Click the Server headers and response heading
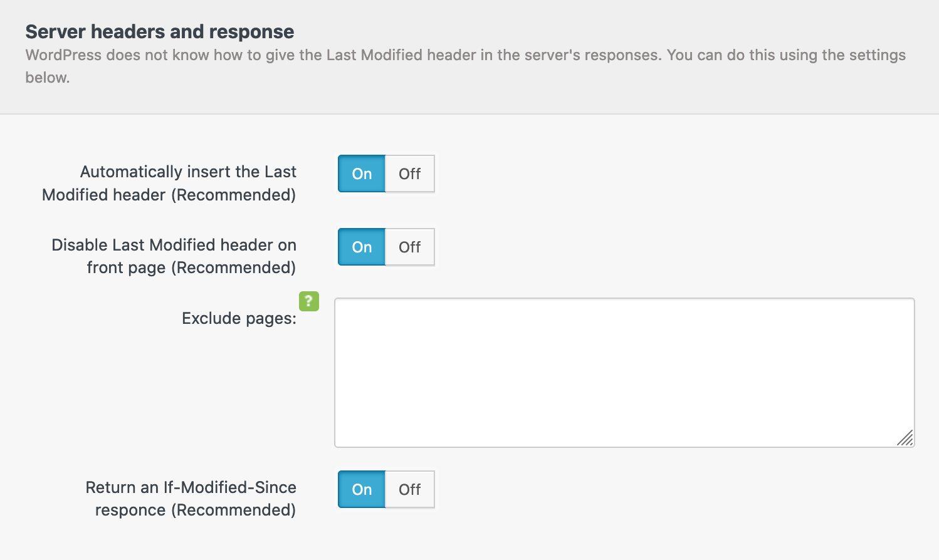The image size is (939, 560). [159, 31]
